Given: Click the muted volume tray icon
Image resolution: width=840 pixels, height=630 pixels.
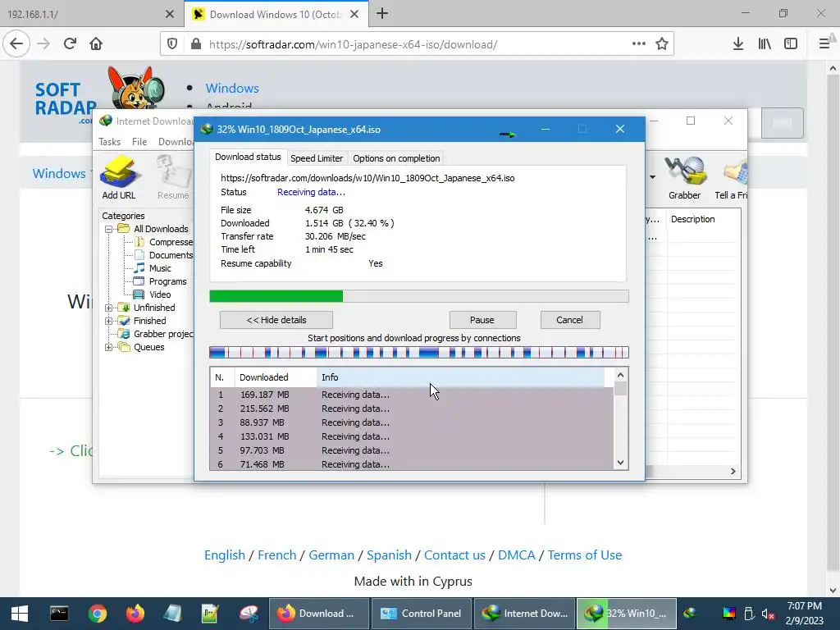Looking at the screenshot, I should pyautogui.click(x=768, y=614).
